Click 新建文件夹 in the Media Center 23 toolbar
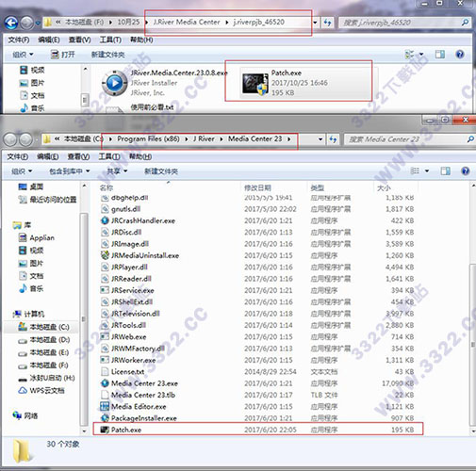 point(161,171)
